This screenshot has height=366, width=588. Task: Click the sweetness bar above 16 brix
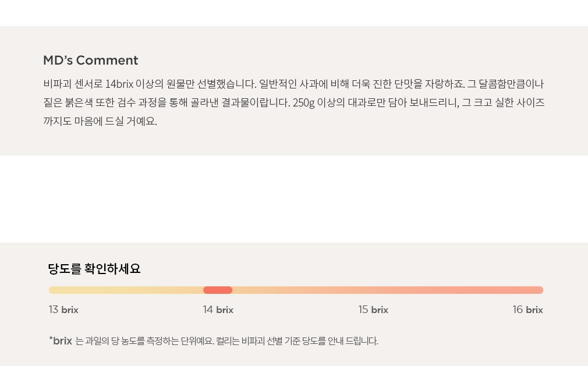point(527,290)
